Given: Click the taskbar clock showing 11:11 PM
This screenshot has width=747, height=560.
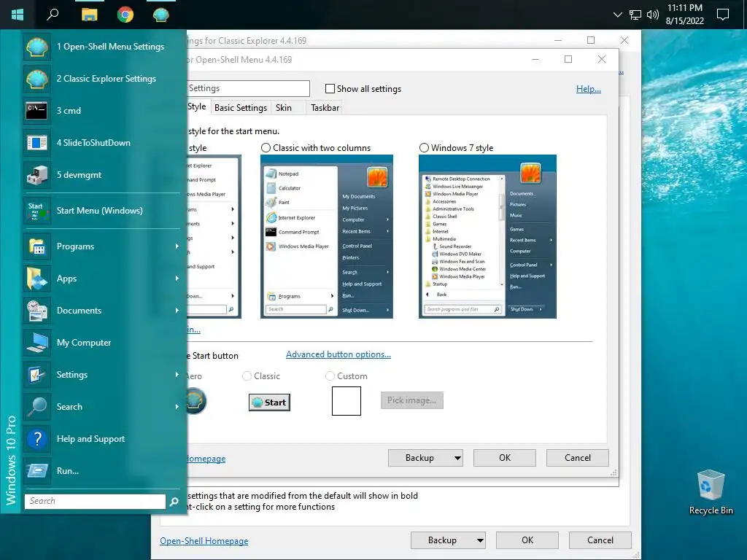Looking at the screenshot, I should [684, 15].
